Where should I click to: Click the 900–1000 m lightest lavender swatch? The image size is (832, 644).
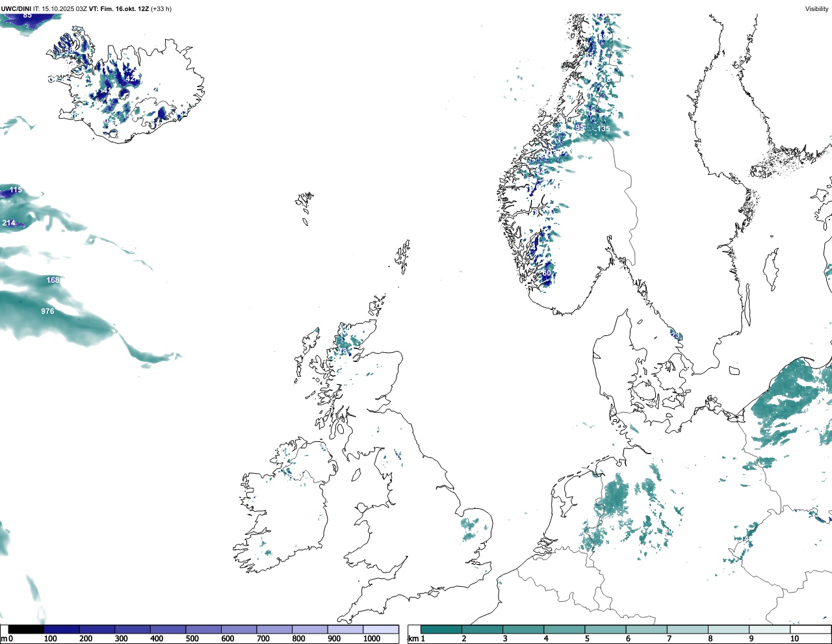[345, 629]
